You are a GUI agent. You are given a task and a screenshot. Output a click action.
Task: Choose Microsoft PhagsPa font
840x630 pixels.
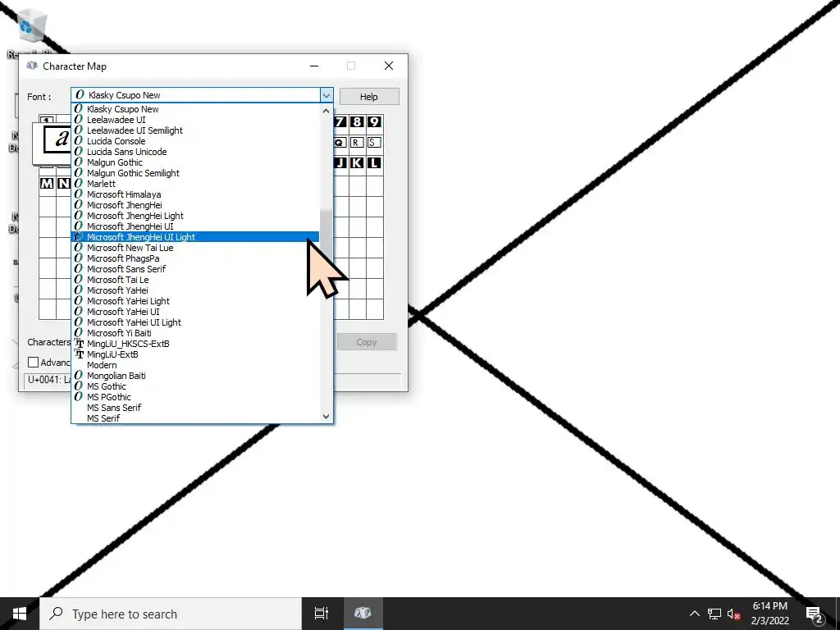coord(195,258)
